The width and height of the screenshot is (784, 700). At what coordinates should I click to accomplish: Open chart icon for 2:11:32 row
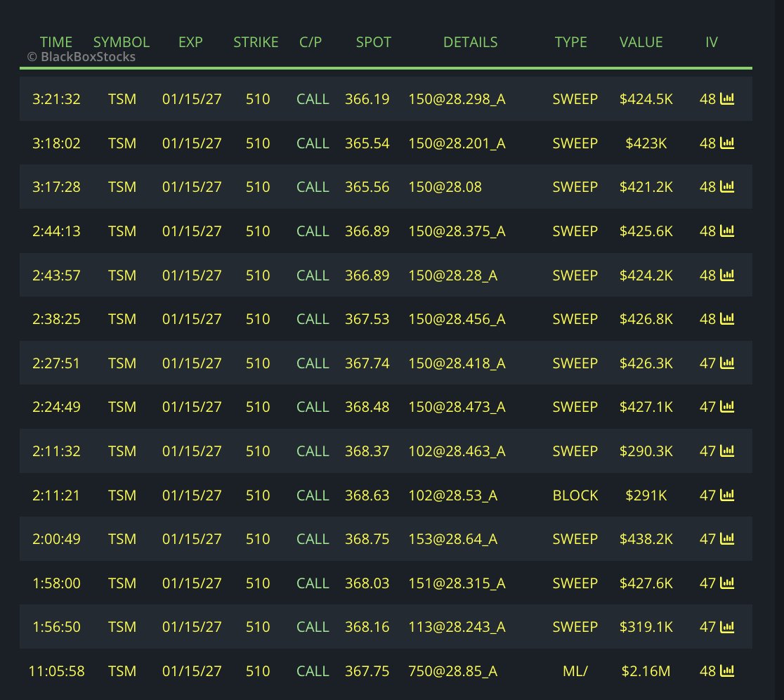tap(726, 451)
